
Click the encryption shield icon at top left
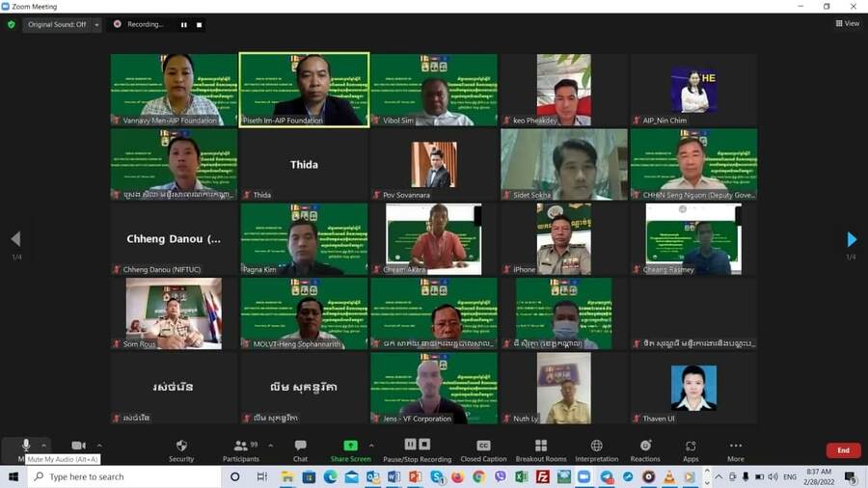(x=12, y=24)
